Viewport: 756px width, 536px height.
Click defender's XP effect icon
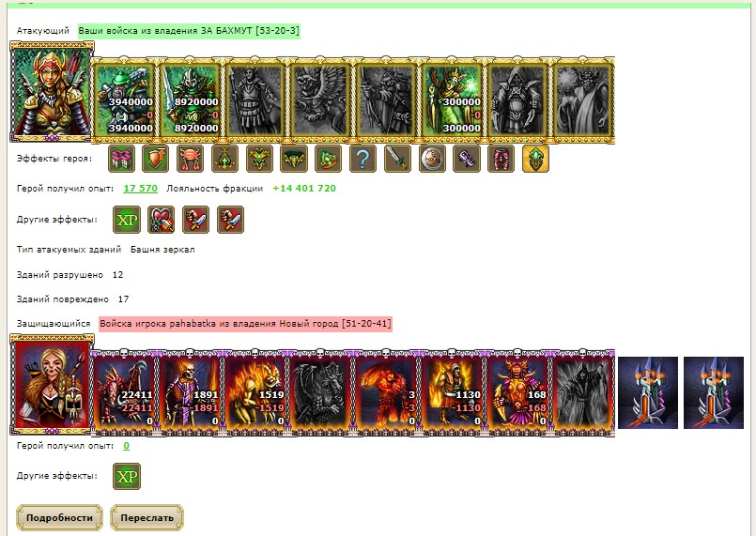point(127,476)
